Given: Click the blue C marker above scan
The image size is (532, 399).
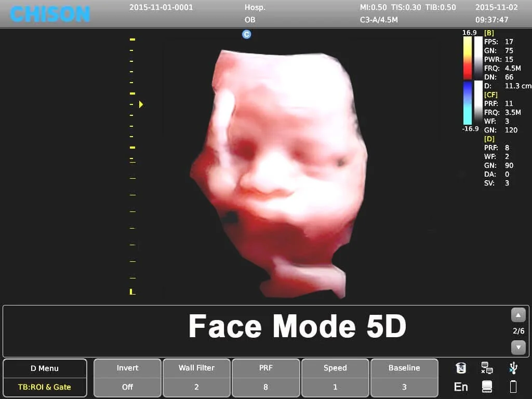Looking at the screenshot, I should (247, 34).
